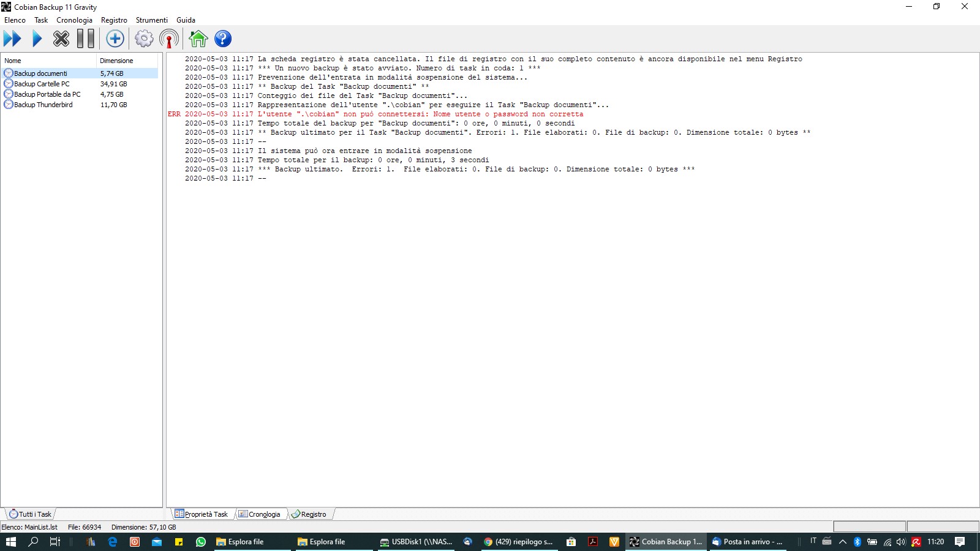This screenshot has height=551, width=980.
Task: Select the Backup Thunderbird task
Action: coord(43,105)
